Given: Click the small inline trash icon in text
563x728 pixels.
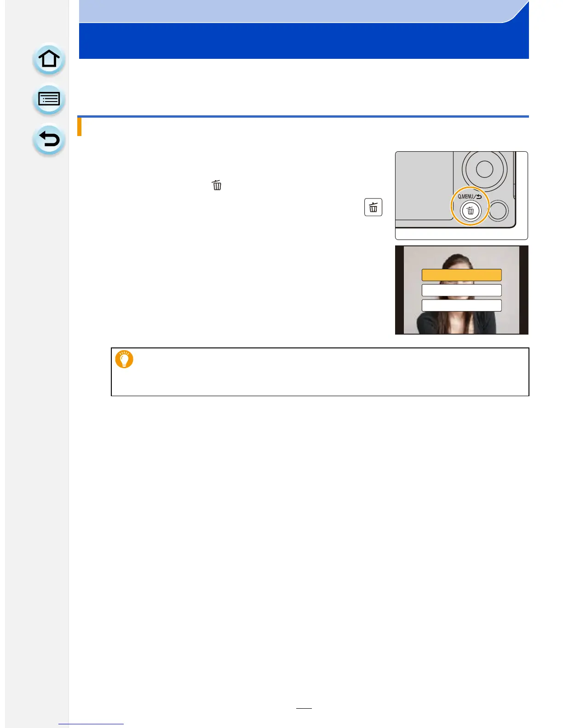Looking at the screenshot, I should point(217,185).
